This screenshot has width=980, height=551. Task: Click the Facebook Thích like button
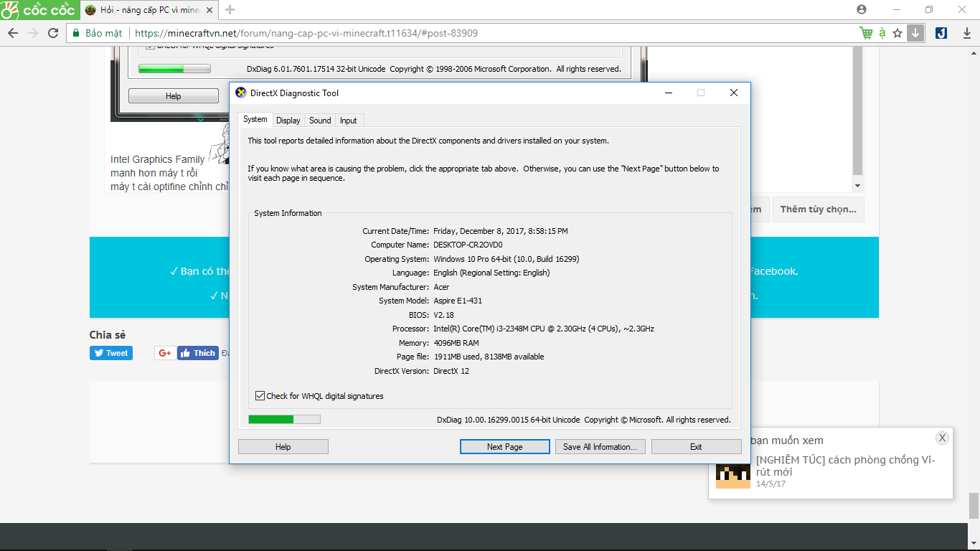[x=198, y=353]
